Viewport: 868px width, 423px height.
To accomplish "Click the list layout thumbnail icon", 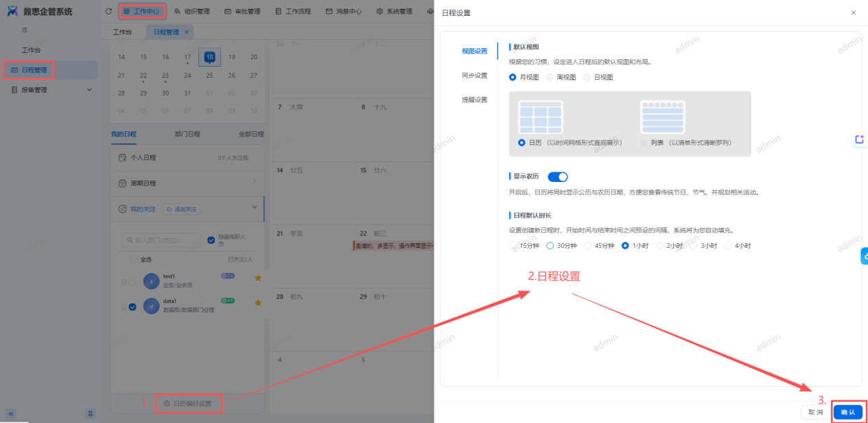I will click(x=662, y=117).
